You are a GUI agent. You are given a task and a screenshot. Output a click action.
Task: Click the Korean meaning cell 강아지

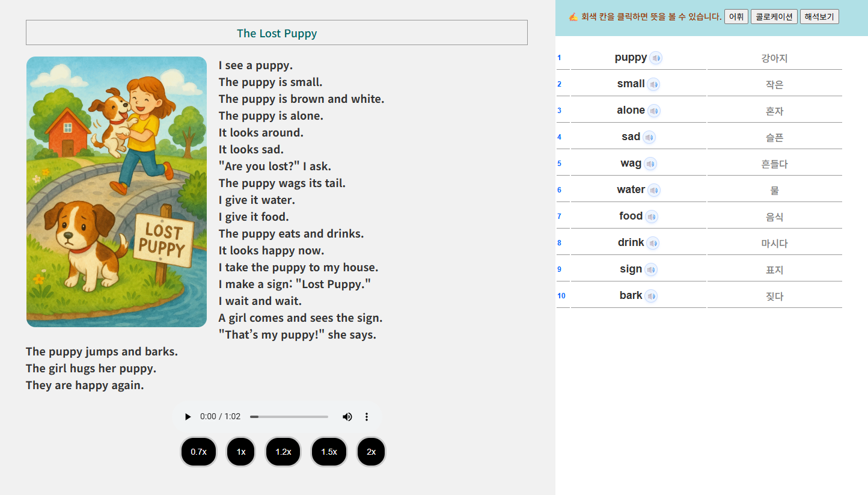774,58
